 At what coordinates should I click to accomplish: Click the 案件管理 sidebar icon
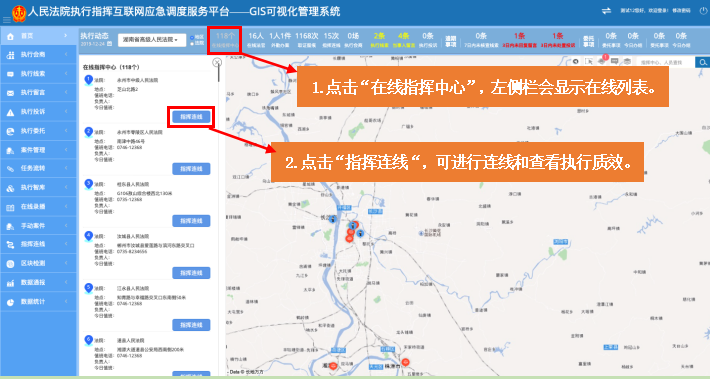10,150
